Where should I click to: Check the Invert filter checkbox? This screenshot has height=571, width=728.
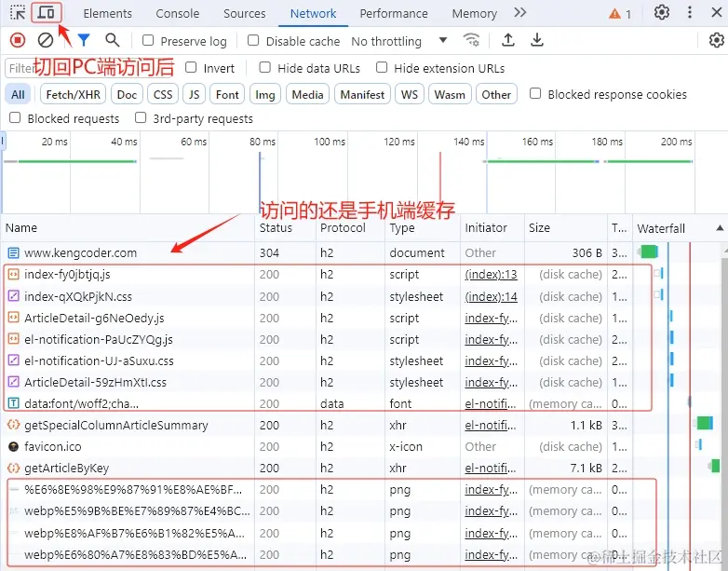(191, 67)
